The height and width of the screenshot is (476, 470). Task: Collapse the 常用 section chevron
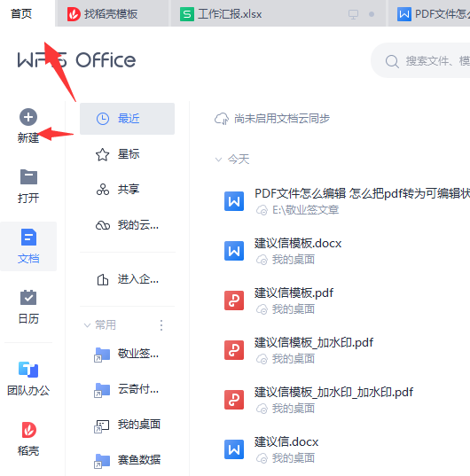click(87, 325)
